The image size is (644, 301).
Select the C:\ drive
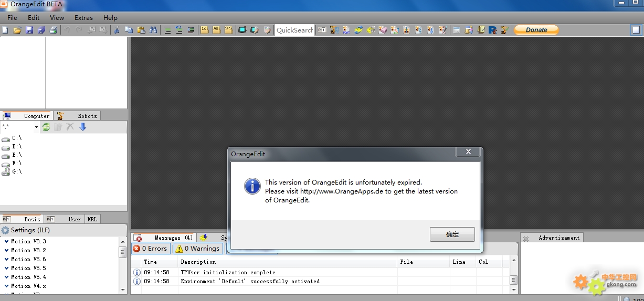(12, 138)
